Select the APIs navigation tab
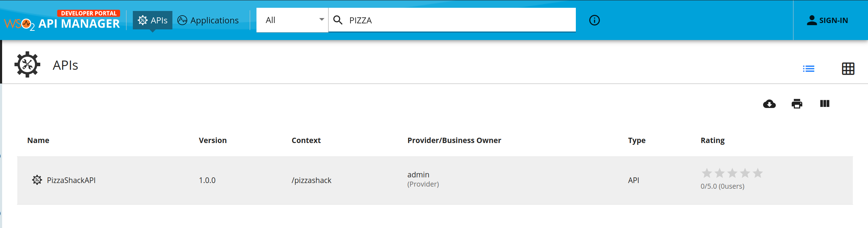 152,20
